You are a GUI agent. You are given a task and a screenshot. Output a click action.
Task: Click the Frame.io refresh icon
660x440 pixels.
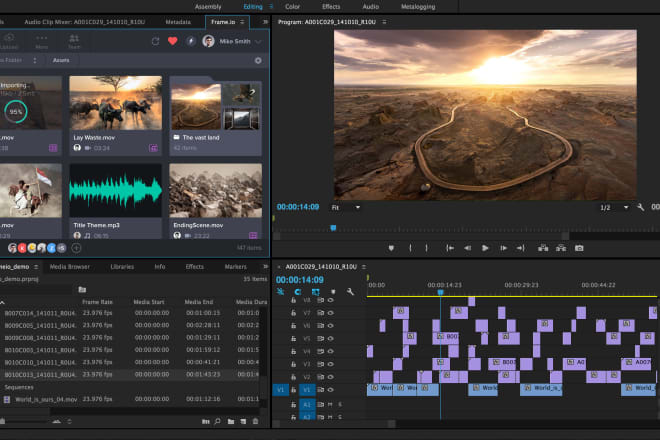155,41
